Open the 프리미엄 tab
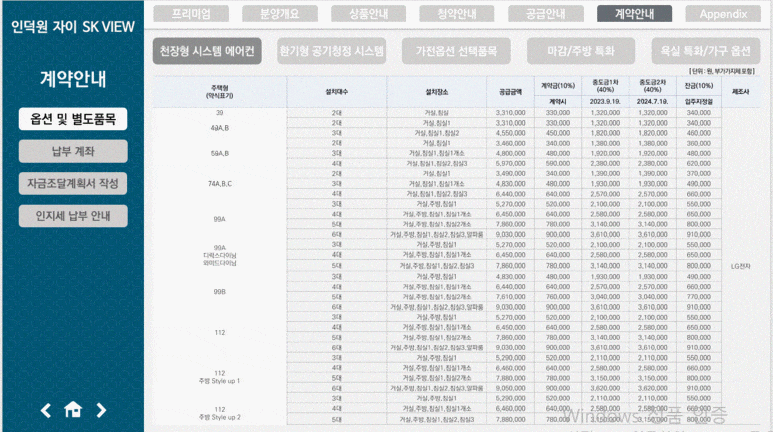 click(191, 14)
